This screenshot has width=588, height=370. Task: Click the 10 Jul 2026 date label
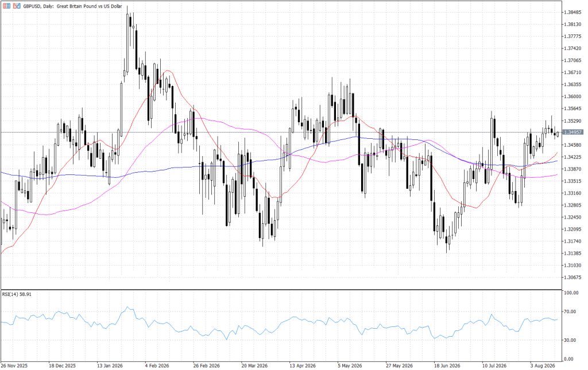494,365
